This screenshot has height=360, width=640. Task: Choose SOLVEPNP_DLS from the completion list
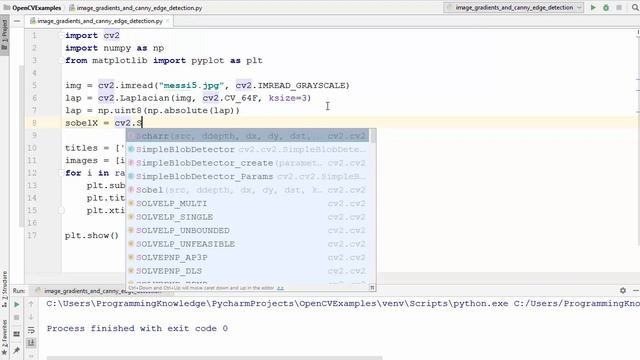[247, 271]
